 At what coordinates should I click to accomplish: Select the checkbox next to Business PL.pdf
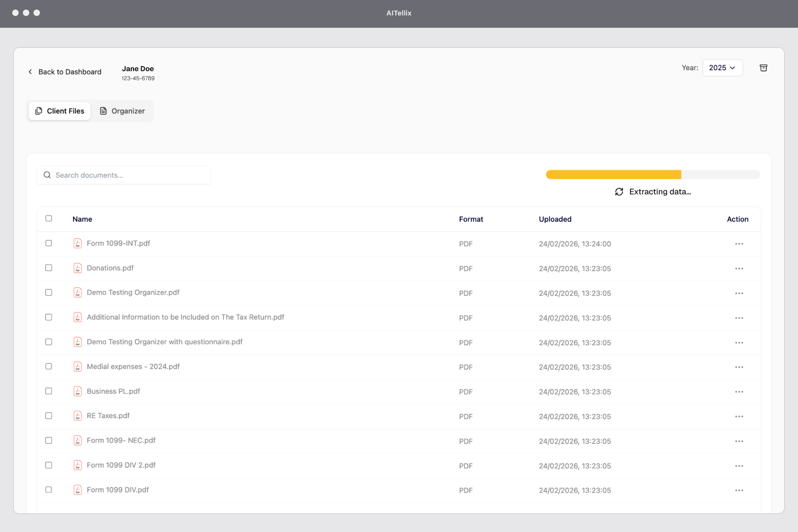tap(49, 390)
